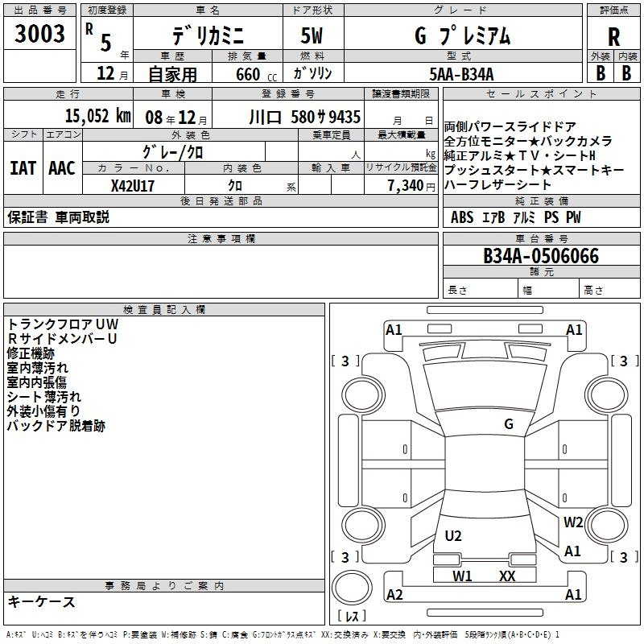Click the [レス] marker below the car diagram
The width and height of the screenshot is (644, 644).
[352, 617]
